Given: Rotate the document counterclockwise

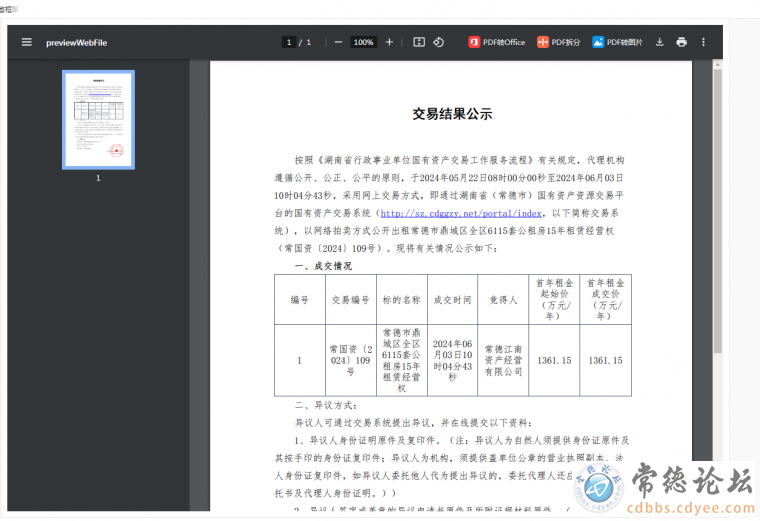Looking at the screenshot, I should [x=439, y=42].
